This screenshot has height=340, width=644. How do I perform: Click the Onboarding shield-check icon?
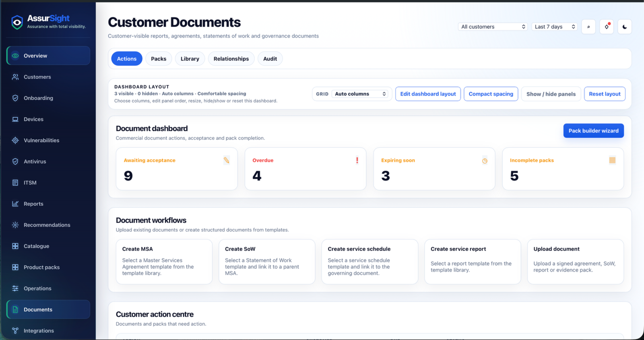click(15, 98)
